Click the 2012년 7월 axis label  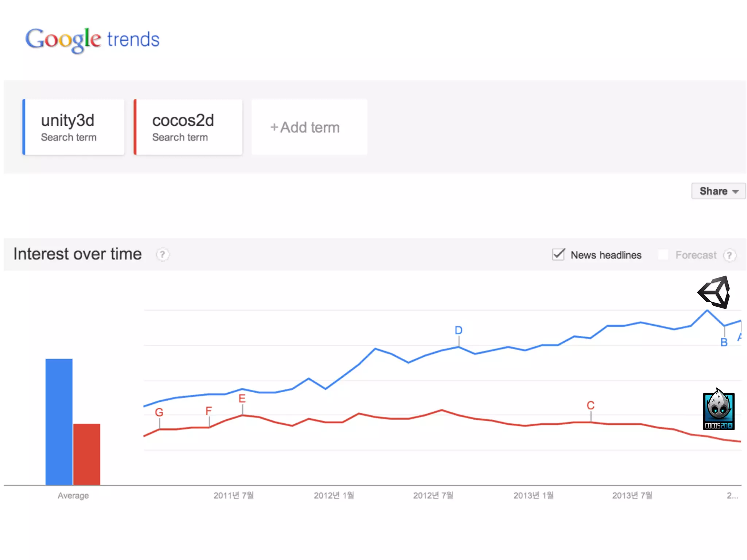pos(433,495)
